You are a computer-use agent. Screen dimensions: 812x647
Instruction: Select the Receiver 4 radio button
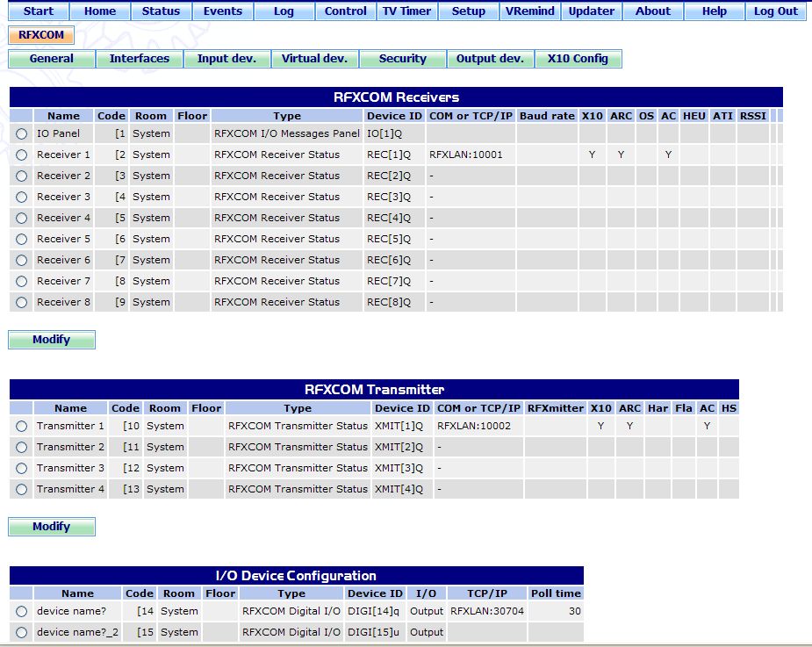pos(21,218)
